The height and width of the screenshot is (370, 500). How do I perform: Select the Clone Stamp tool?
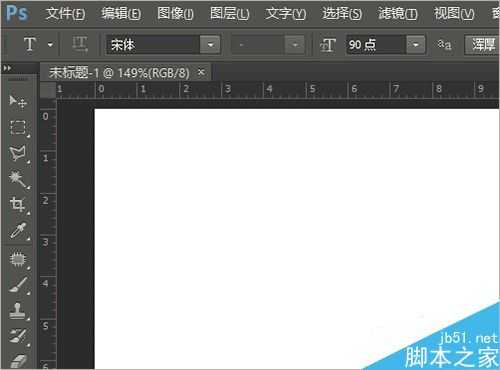coord(18,311)
